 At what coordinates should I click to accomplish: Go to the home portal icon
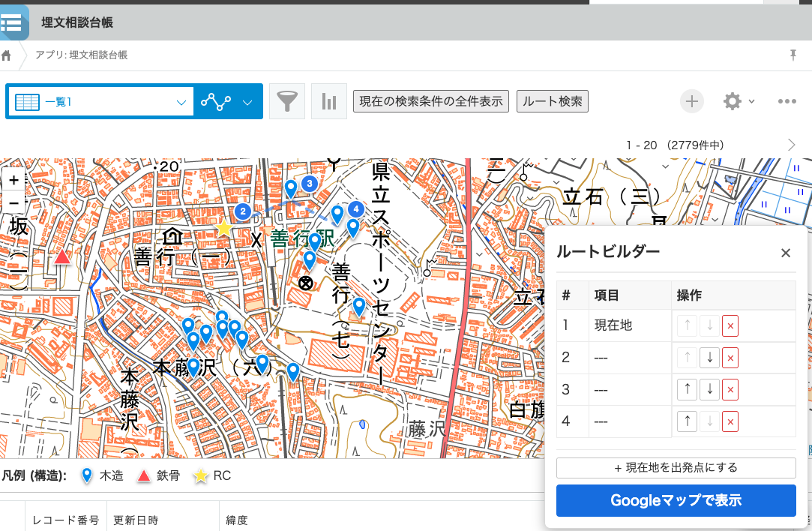click(x=6, y=55)
